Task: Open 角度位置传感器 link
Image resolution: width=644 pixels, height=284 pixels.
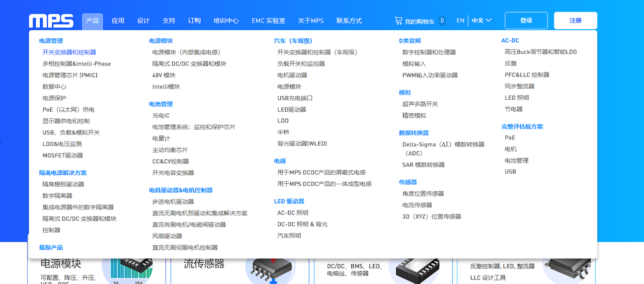Action: click(423, 194)
